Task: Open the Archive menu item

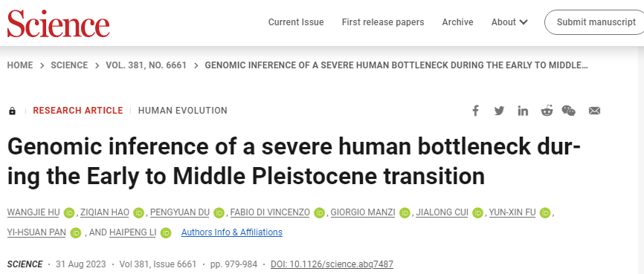Action: click(457, 22)
